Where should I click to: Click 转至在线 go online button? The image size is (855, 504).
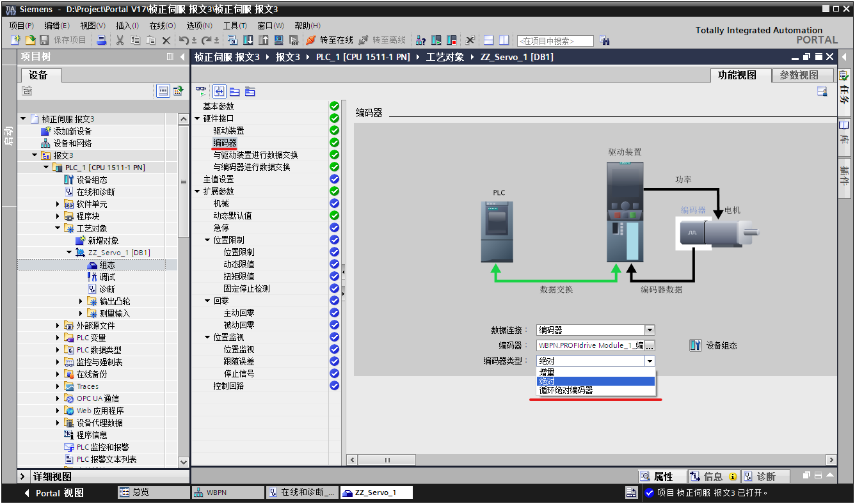click(330, 40)
